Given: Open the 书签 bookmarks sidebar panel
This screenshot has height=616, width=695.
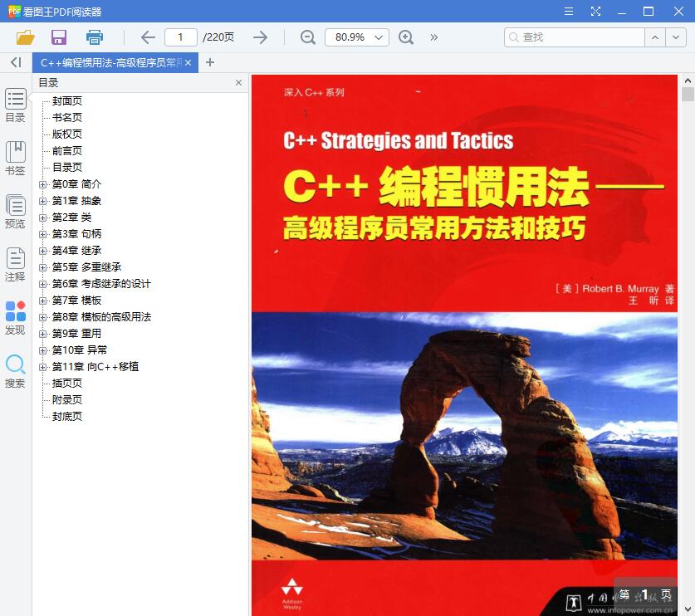Looking at the screenshot, I should tap(15, 159).
